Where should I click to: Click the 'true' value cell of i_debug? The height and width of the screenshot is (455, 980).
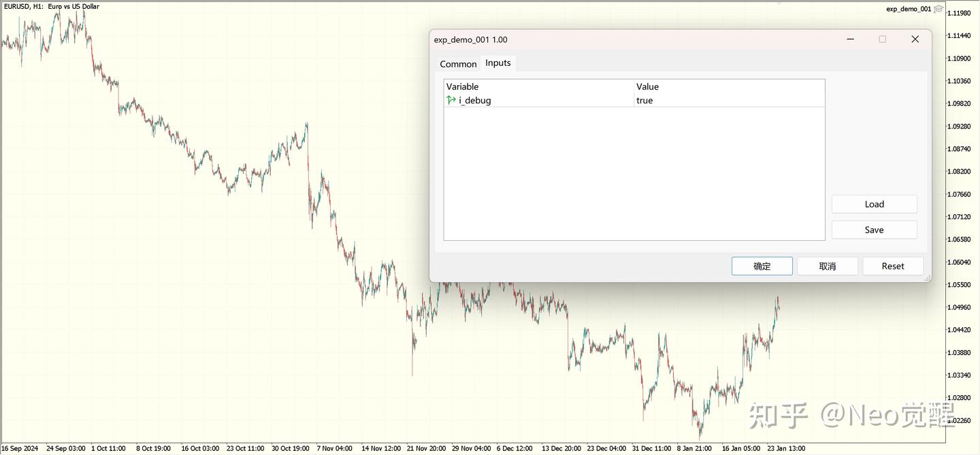pyautogui.click(x=729, y=100)
